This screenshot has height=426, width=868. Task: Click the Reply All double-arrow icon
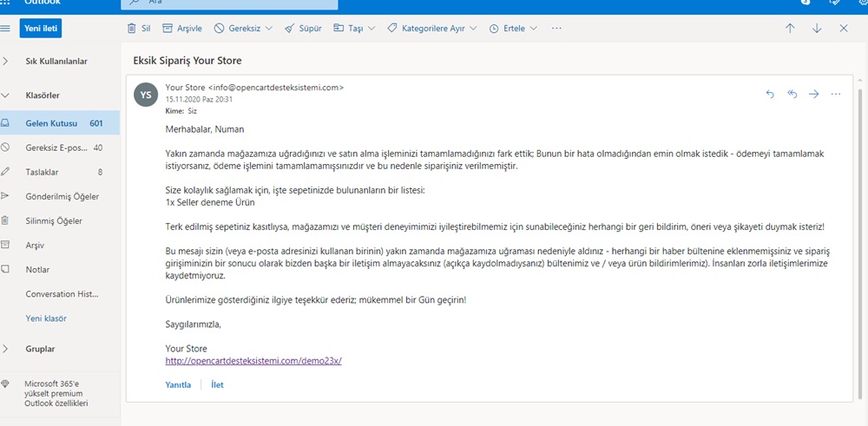tap(792, 94)
